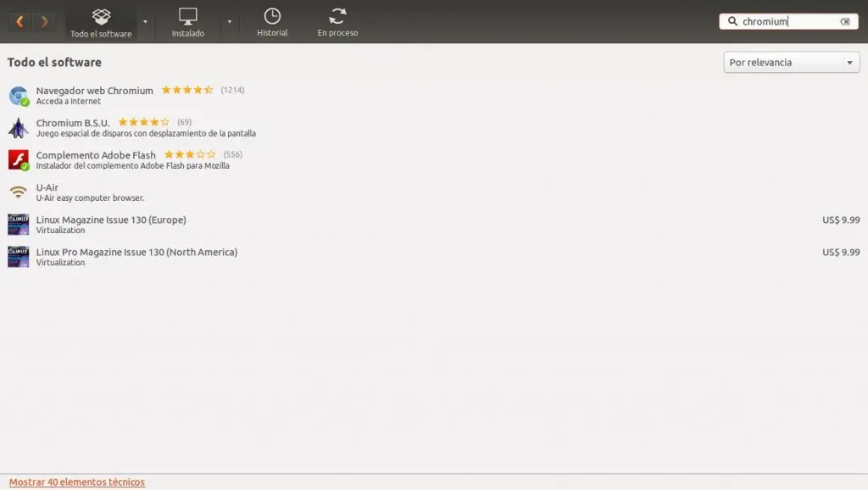The width and height of the screenshot is (868, 490).
Task: Click the (1214) review count
Action: [x=232, y=90]
